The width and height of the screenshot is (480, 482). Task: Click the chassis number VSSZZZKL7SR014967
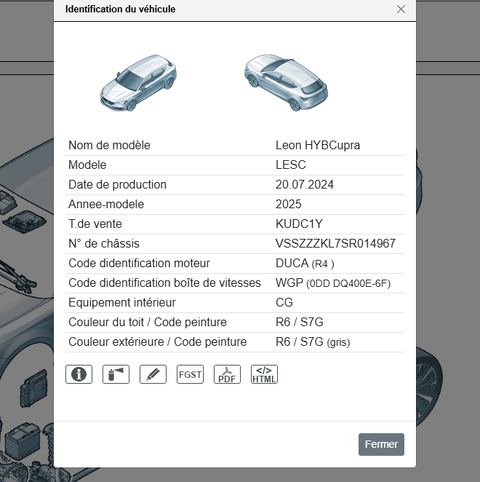(x=335, y=244)
